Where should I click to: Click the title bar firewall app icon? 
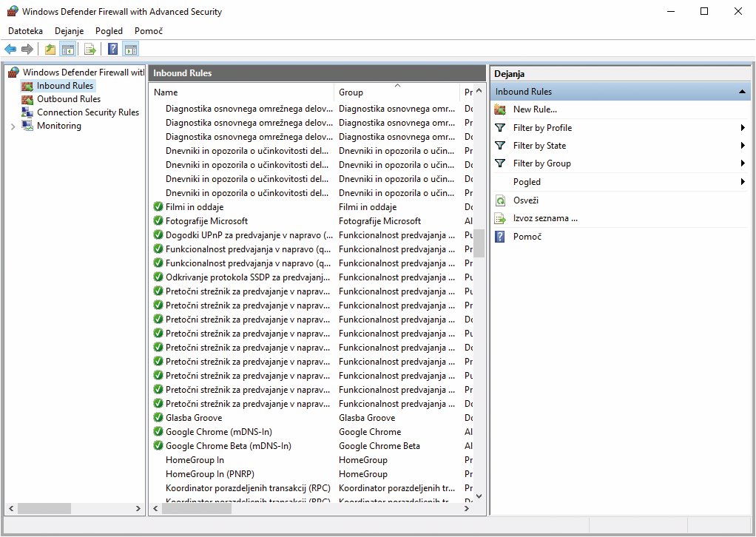pyautogui.click(x=13, y=11)
